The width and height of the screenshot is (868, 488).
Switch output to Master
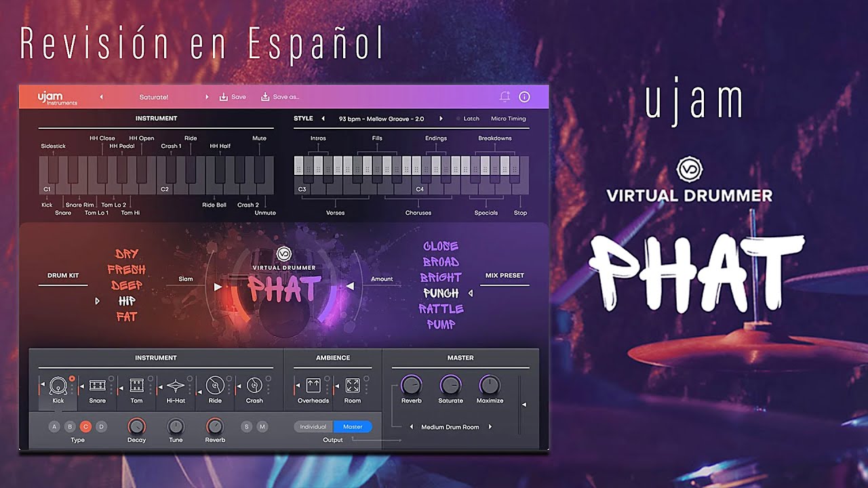click(x=353, y=427)
